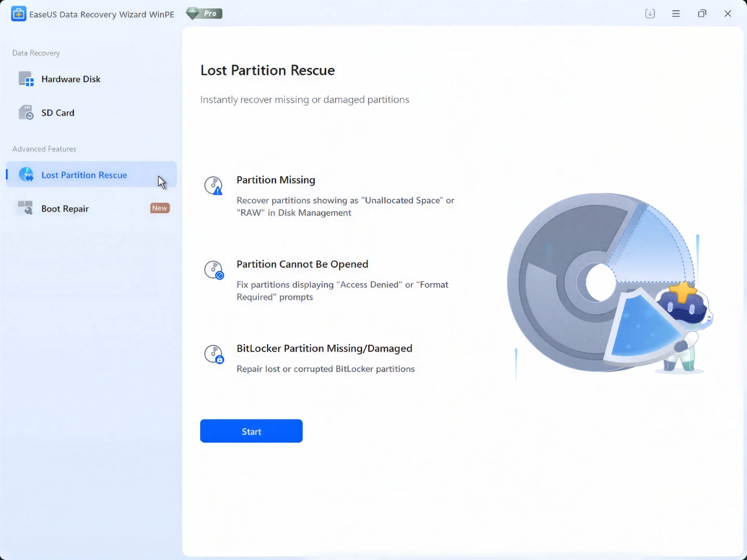Click the EaseUS Data Recovery Wizard WinPE title
747x560 pixels.
pyautogui.click(x=102, y=15)
